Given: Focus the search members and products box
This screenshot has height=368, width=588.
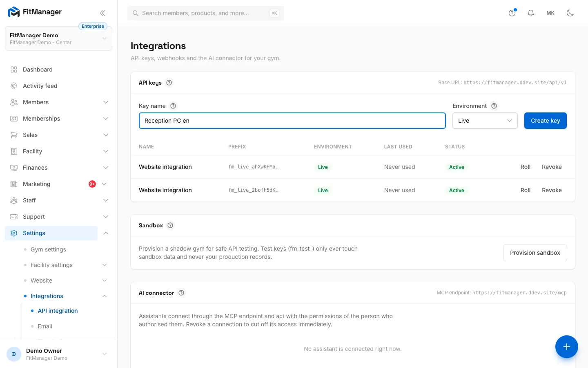Looking at the screenshot, I should click(206, 13).
